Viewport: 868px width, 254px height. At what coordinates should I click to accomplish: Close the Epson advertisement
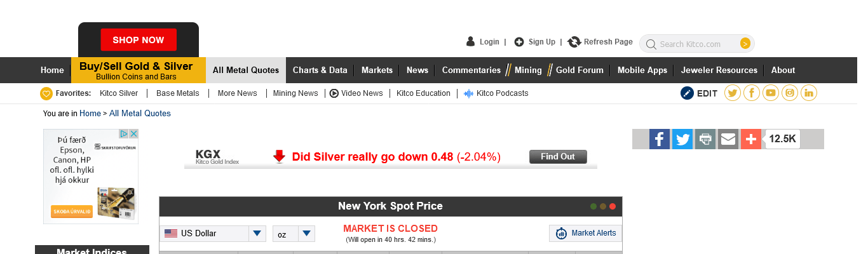[134, 134]
